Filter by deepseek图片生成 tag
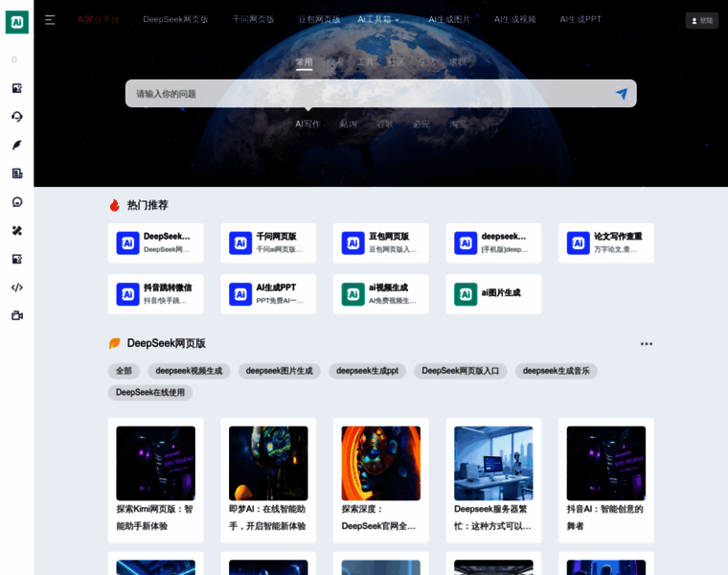 (x=279, y=371)
